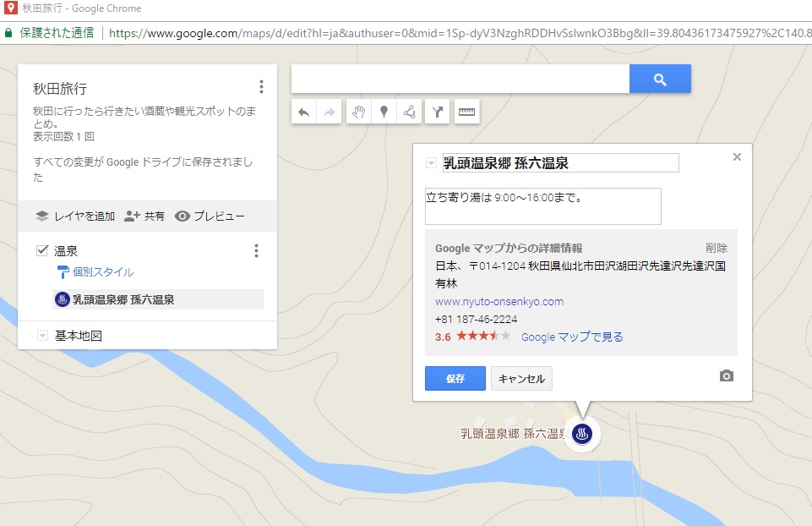The width and height of the screenshot is (812, 526).
Task: Select the add marker tool
Action: tap(384, 112)
